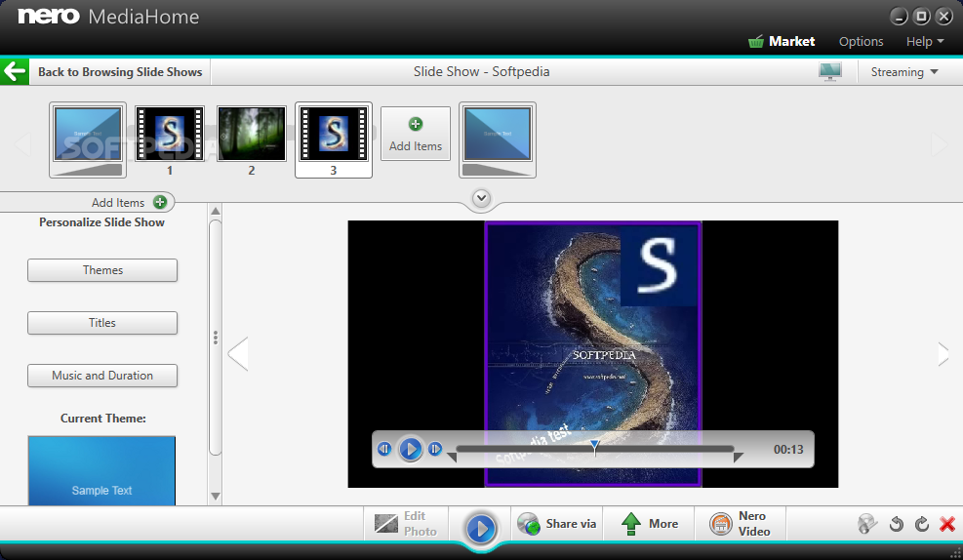Collapse the filmstrip with down chevron
The width and height of the screenshot is (963, 560).
point(482,198)
